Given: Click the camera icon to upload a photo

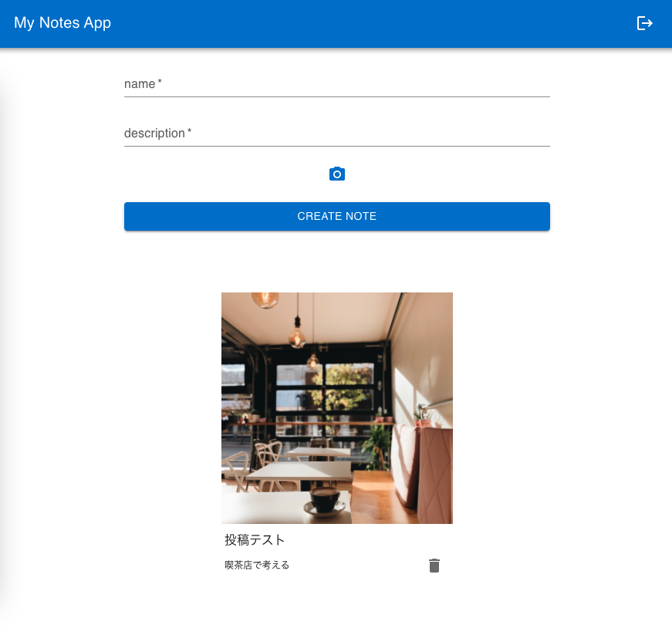Looking at the screenshot, I should (x=337, y=174).
